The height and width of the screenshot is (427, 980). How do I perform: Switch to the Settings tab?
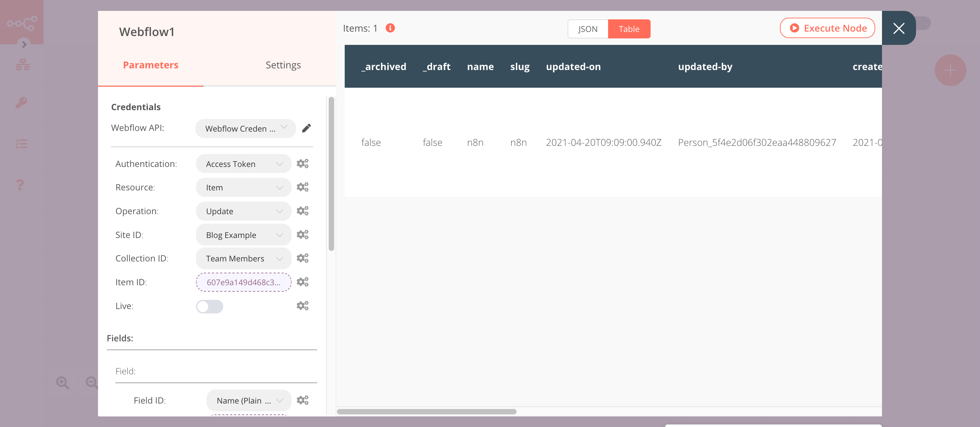pos(283,65)
